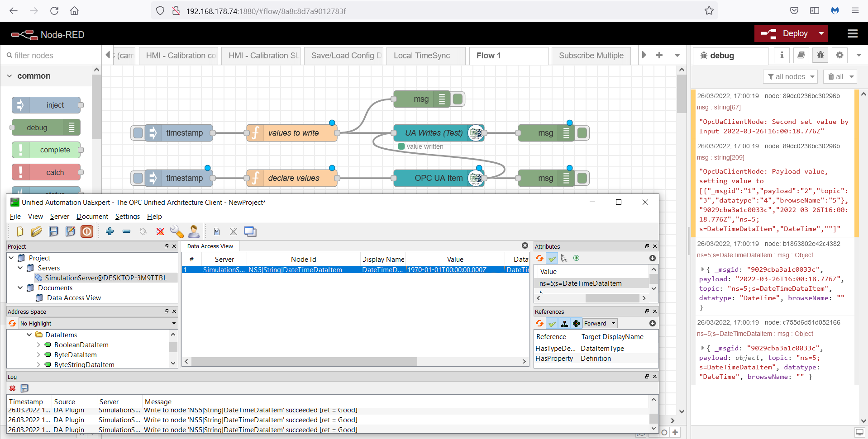This screenshot has width=868, height=439.
Task: Open the all nodes debug filter dropdown
Action: click(x=790, y=77)
